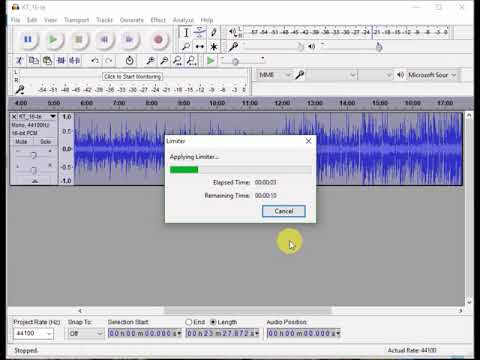Click the Zoom Out icon
Screen dimensions: 480x360
click(x=164, y=61)
